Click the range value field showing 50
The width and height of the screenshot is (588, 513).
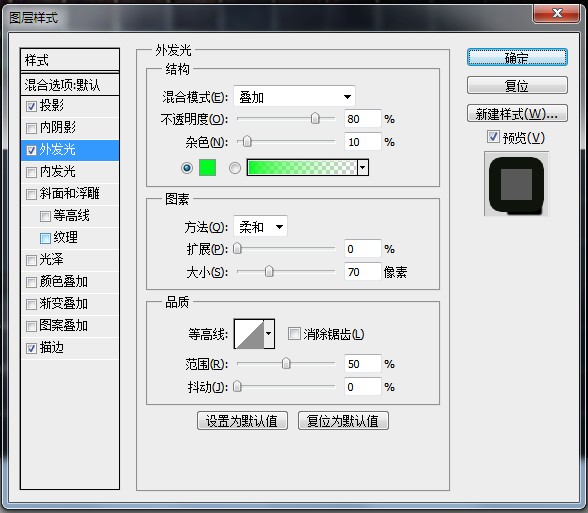coord(363,364)
